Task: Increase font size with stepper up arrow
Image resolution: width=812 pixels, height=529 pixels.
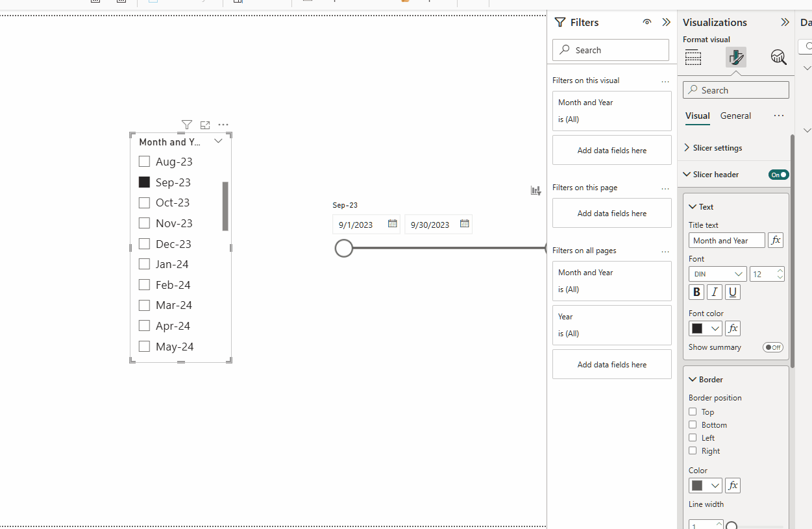Action: click(780, 270)
